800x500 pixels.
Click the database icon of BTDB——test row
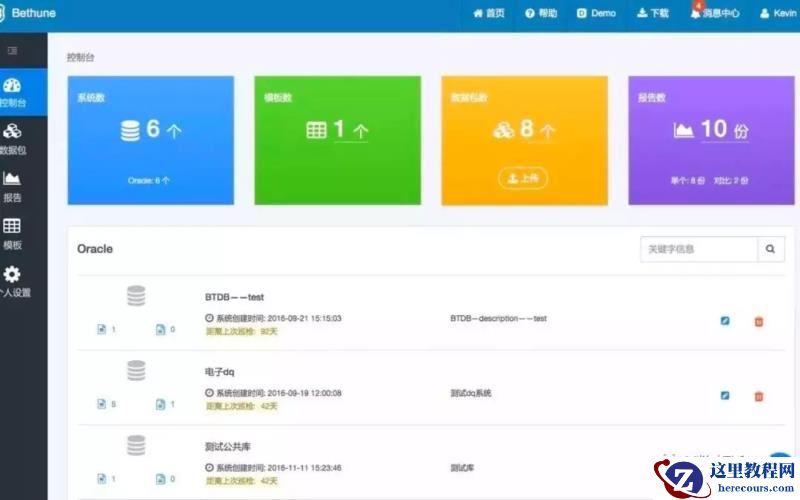136,296
